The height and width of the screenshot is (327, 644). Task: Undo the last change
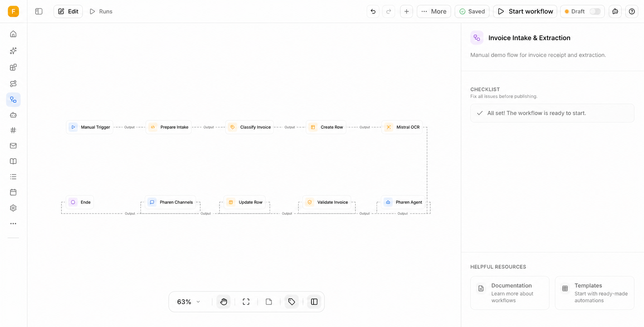(373, 11)
